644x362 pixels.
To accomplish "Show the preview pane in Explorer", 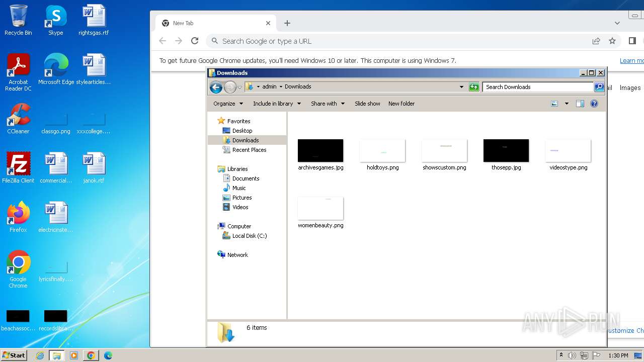I will [580, 104].
